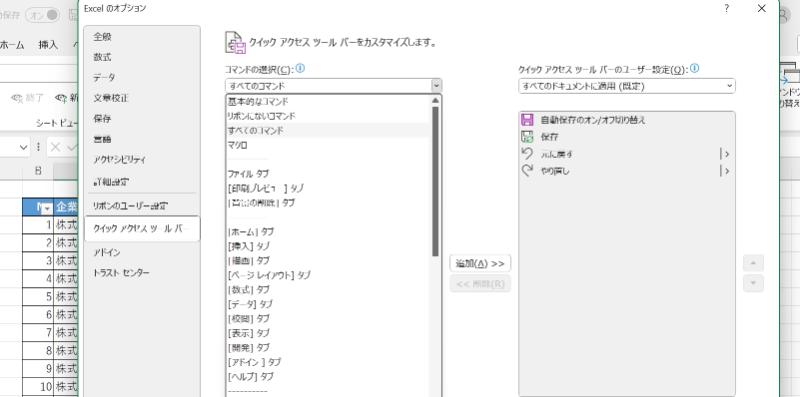This screenshot has width=800, height=397.
Task: Click the formula bar cancel X in Excel
Action: point(55,147)
